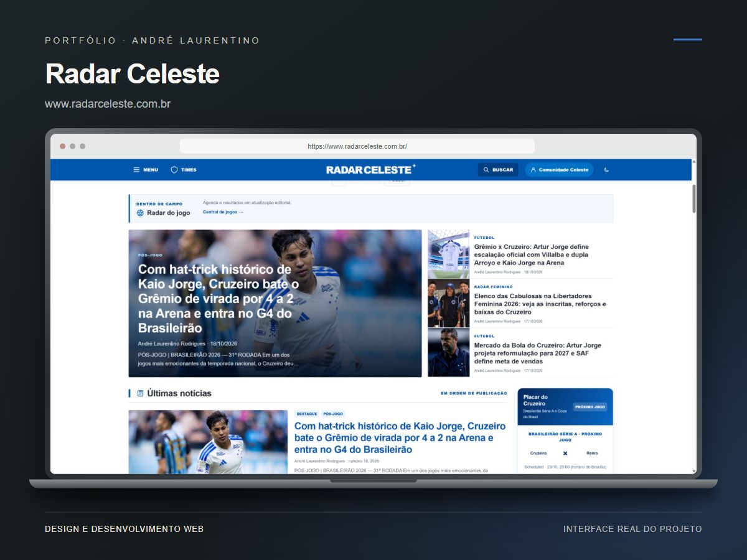Click the browser address bar URL
The height and width of the screenshot is (560, 747).
tap(357, 146)
